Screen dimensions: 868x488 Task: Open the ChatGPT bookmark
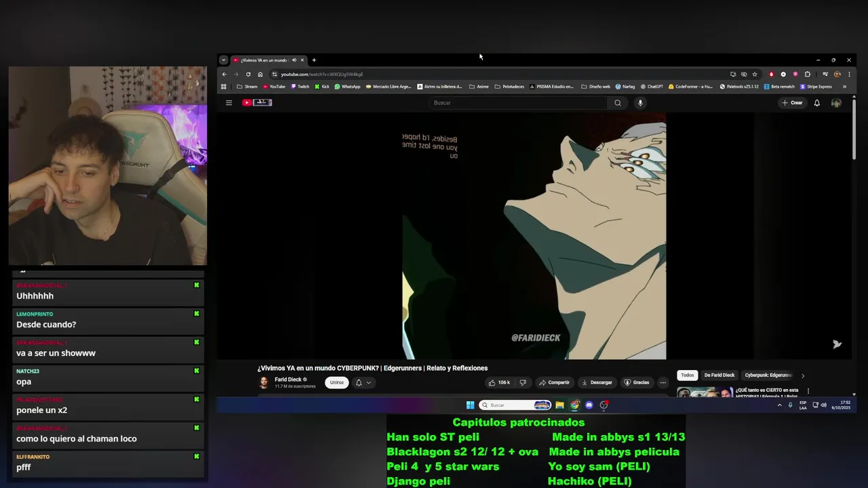coord(651,87)
